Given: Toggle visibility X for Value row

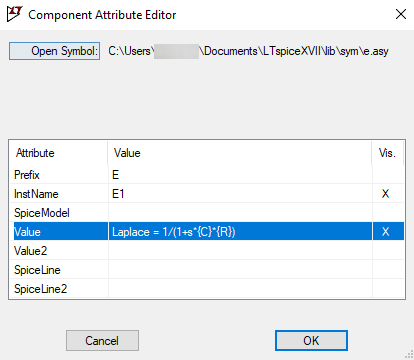Looking at the screenshot, I should [385, 232].
